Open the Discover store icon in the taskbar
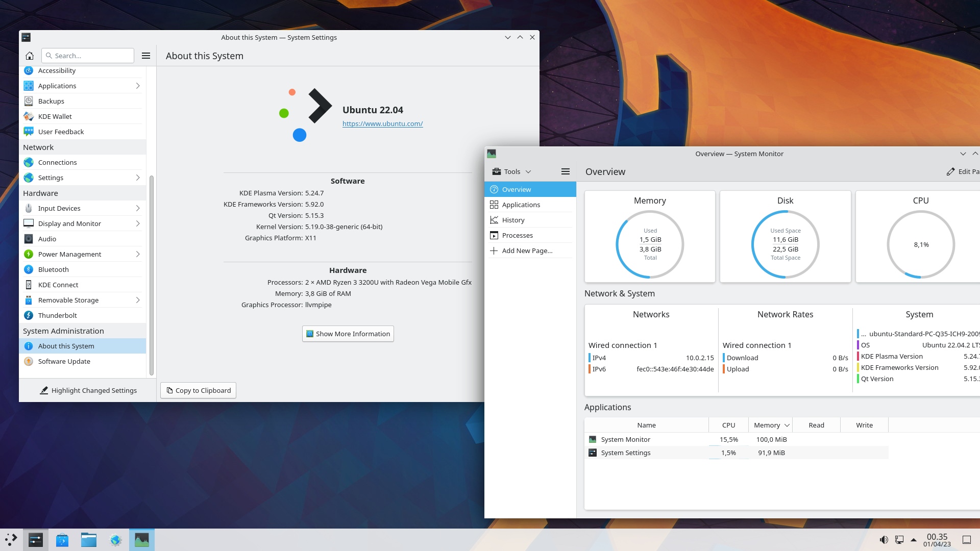The height and width of the screenshot is (551, 980). 62,540
